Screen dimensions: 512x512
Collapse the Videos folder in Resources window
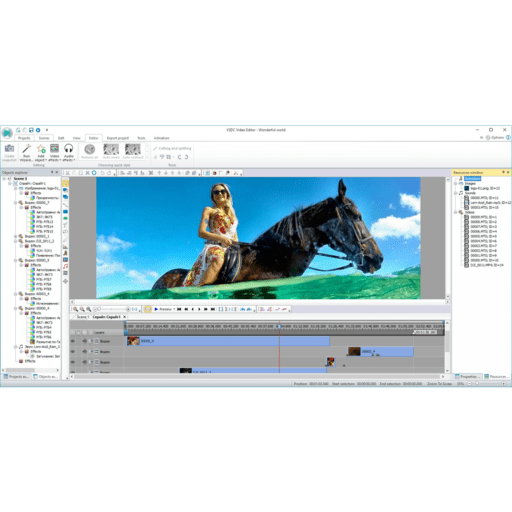[x=456, y=212]
